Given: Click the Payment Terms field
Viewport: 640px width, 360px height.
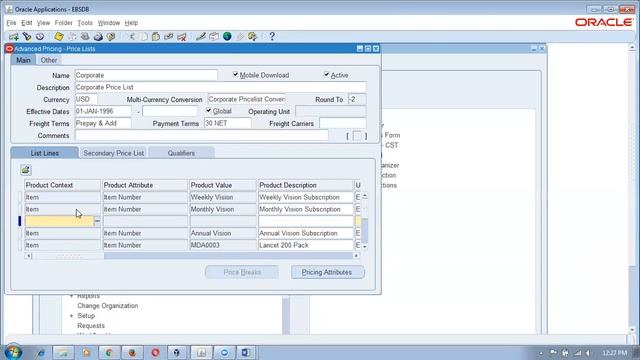Looking at the screenshot, I should (227, 123).
